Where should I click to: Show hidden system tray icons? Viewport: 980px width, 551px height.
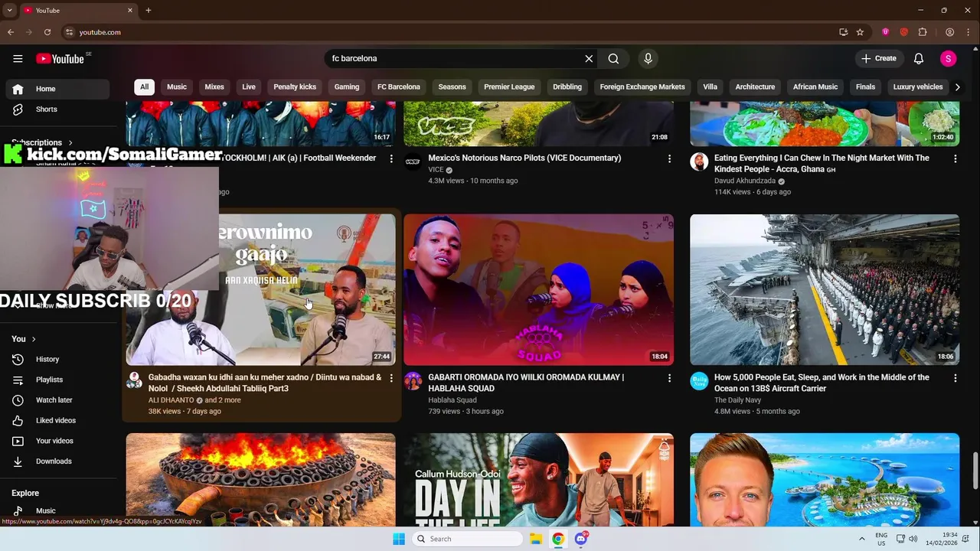pos(862,539)
